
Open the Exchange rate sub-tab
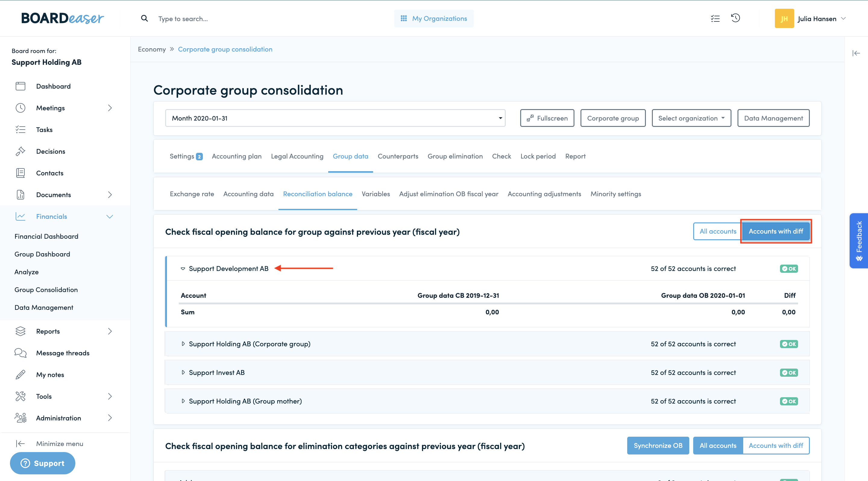point(192,194)
